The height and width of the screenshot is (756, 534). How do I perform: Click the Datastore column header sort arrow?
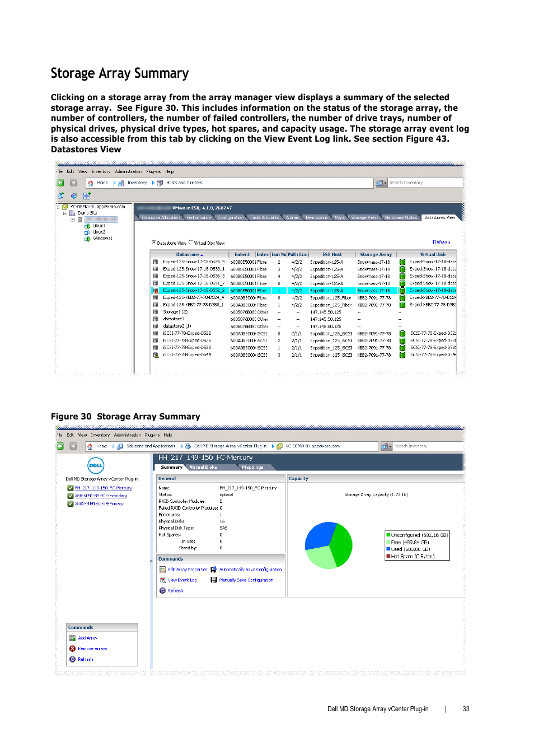202,255
